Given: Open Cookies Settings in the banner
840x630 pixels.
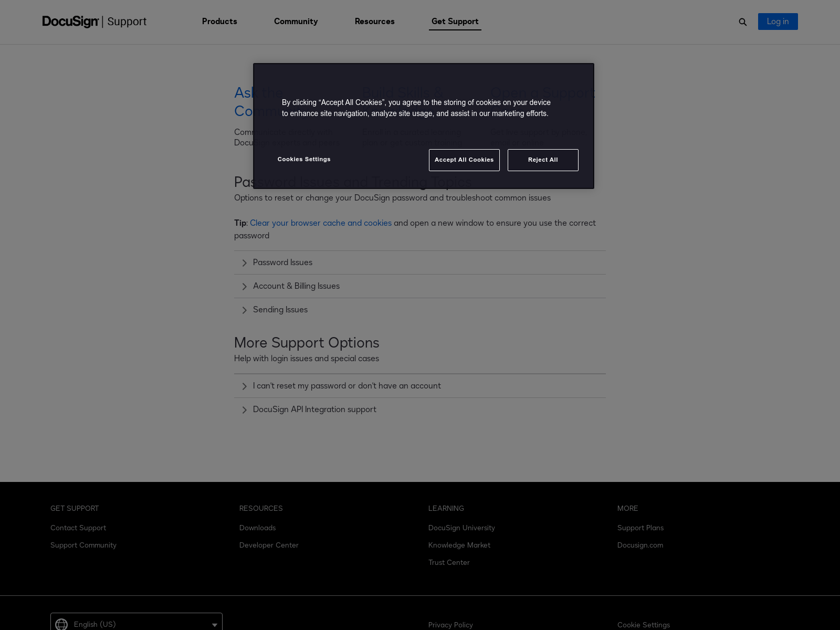Looking at the screenshot, I should (304, 159).
